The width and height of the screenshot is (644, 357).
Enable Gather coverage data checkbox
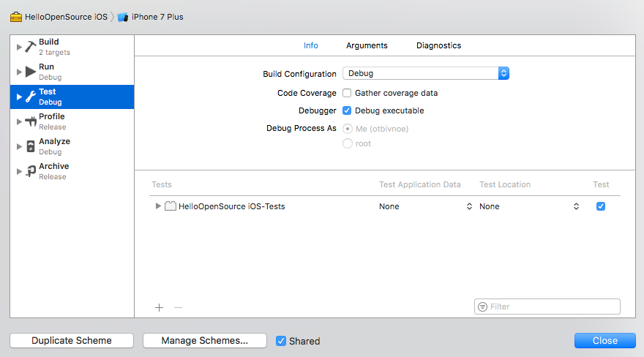pos(348,93)
